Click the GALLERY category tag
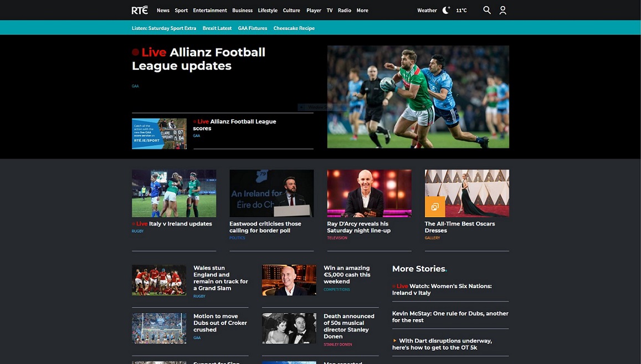 (x=433, y=238)
